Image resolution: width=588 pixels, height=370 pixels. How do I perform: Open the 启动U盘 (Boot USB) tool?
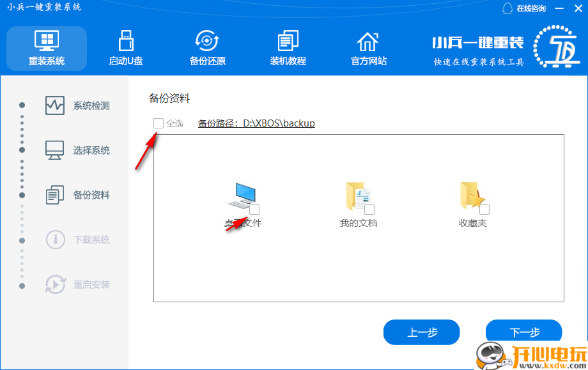tap(125, 48)
